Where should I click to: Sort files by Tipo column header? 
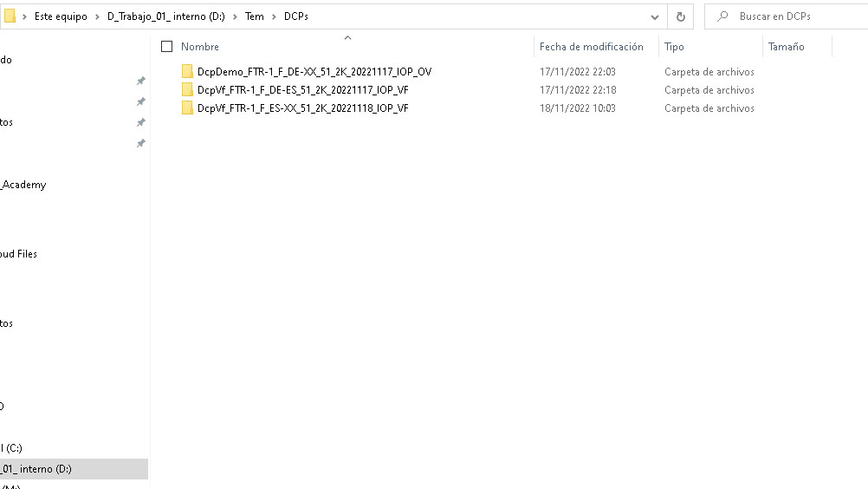(x=674, y=47)
